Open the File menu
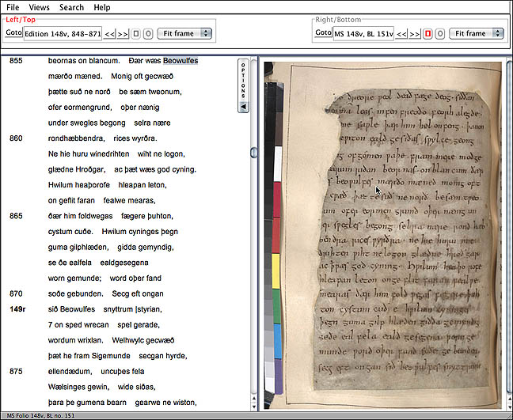 13,7
